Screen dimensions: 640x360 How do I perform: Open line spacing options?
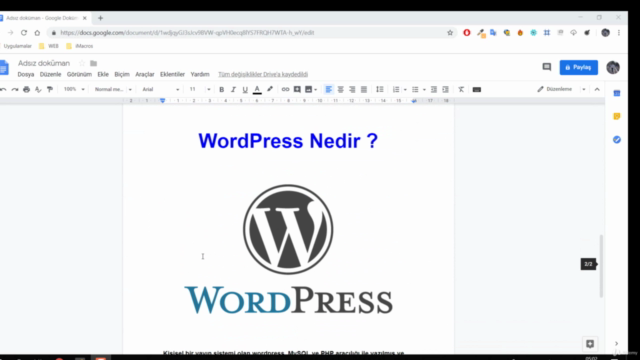[380, 89]
